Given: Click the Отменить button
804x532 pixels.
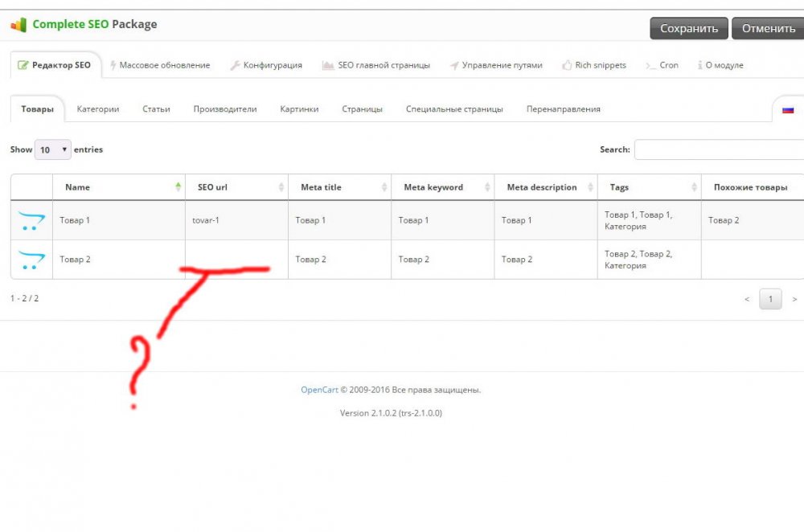Looking at the screenshot, I should [x=768, y=28].
